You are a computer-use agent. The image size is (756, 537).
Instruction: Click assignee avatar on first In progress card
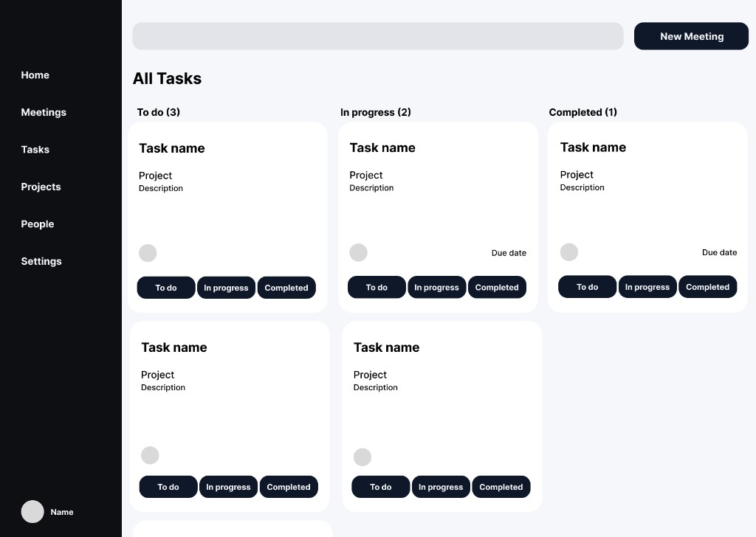click(x=358, y=252)
